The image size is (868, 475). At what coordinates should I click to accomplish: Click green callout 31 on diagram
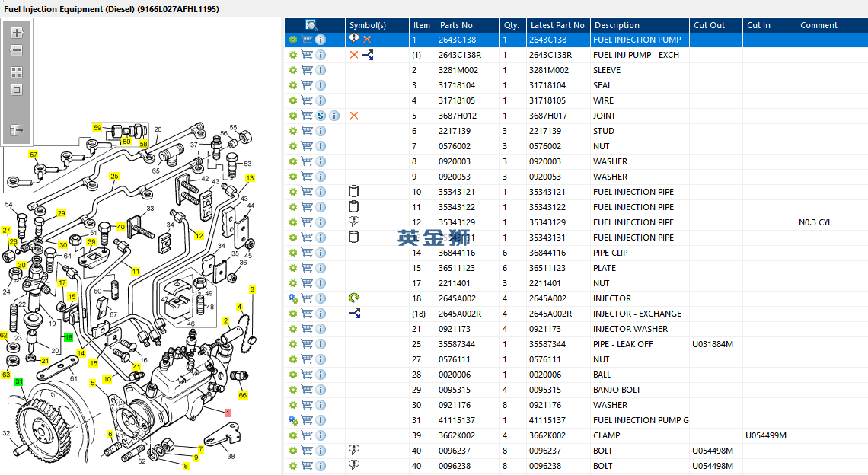click(x=18, y=381)
